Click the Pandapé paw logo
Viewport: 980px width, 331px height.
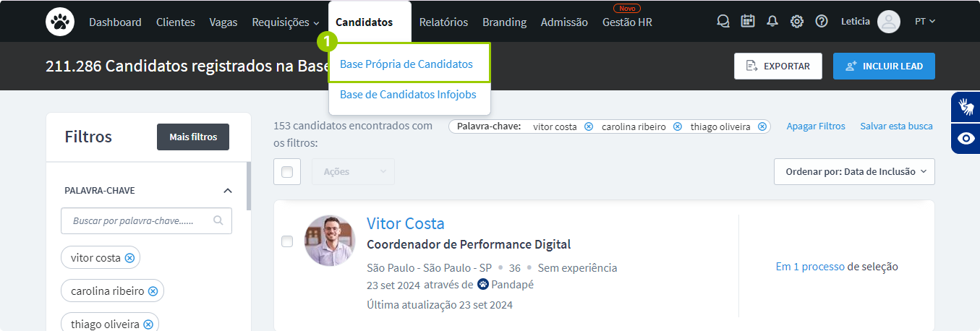tap(60, 22)
